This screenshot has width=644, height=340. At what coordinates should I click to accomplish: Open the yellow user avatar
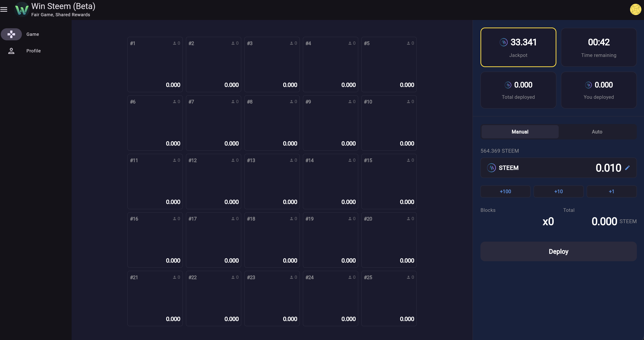(x=635, y=9)
